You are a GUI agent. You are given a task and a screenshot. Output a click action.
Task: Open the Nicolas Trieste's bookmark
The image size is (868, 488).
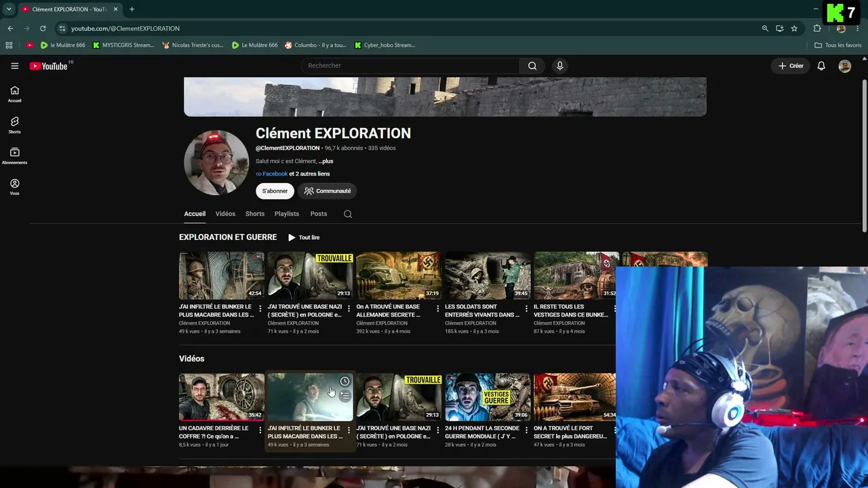pyautogui.click(x=193, y=45)
